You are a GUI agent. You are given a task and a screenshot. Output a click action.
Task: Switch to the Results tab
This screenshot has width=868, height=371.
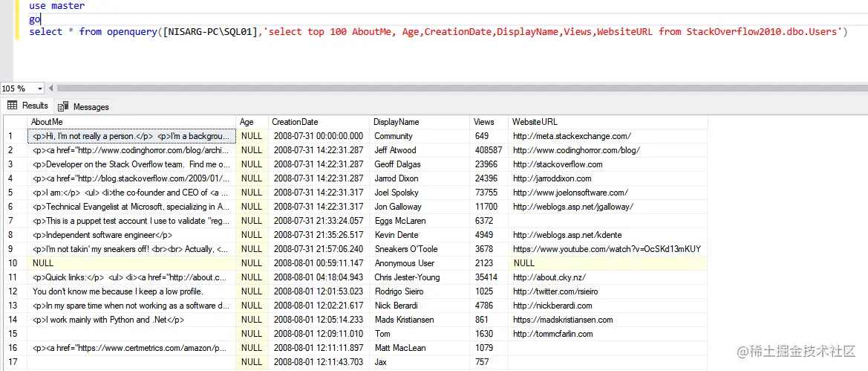(x=27, y=106)
